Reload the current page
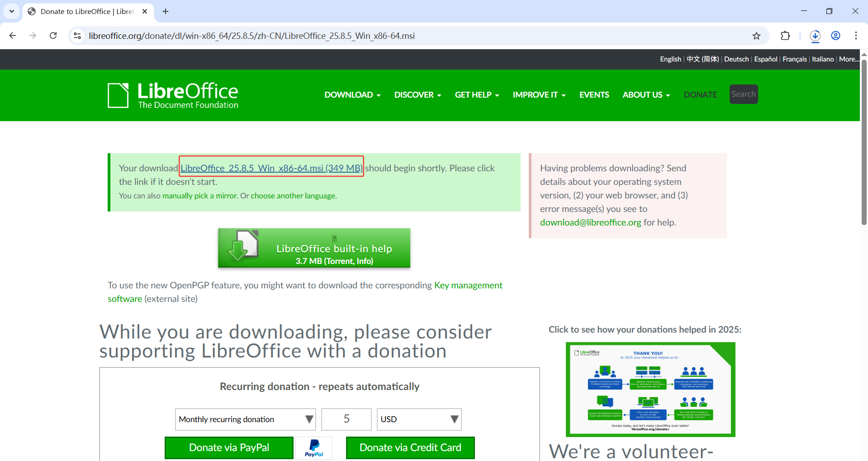The height and width of the screenshot is (461, 868). [53, 36]
